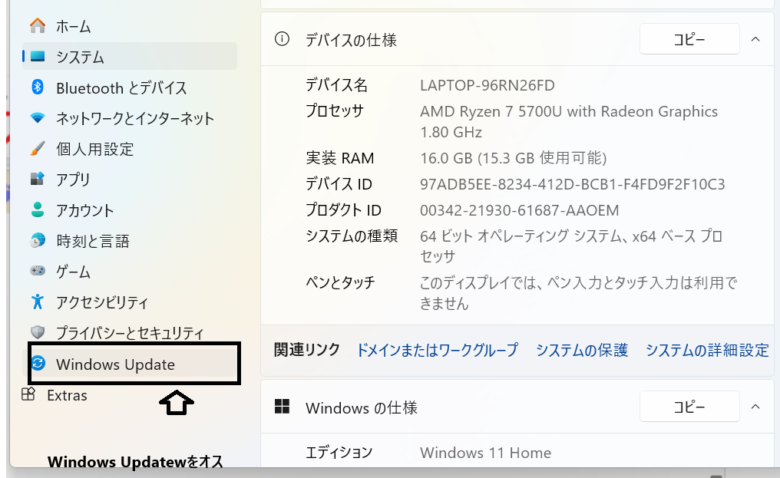Open システムの詳細設定 link

[x=707, y=350]
